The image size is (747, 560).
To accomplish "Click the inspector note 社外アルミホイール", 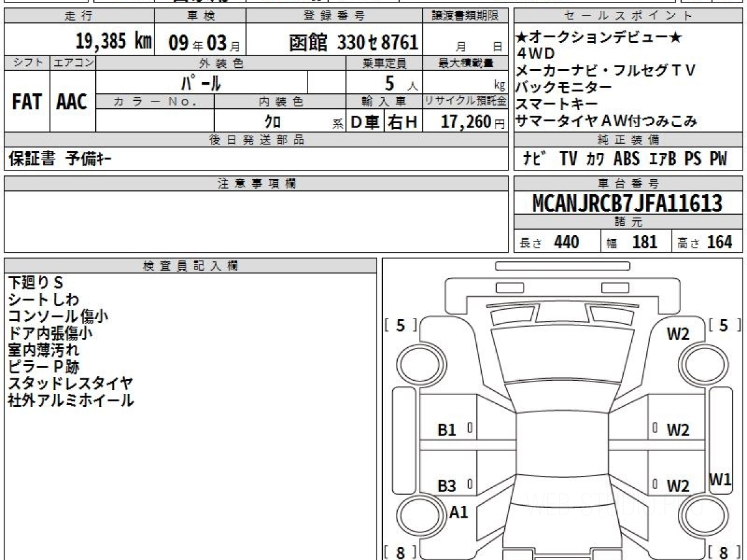I will coord(70,400).
